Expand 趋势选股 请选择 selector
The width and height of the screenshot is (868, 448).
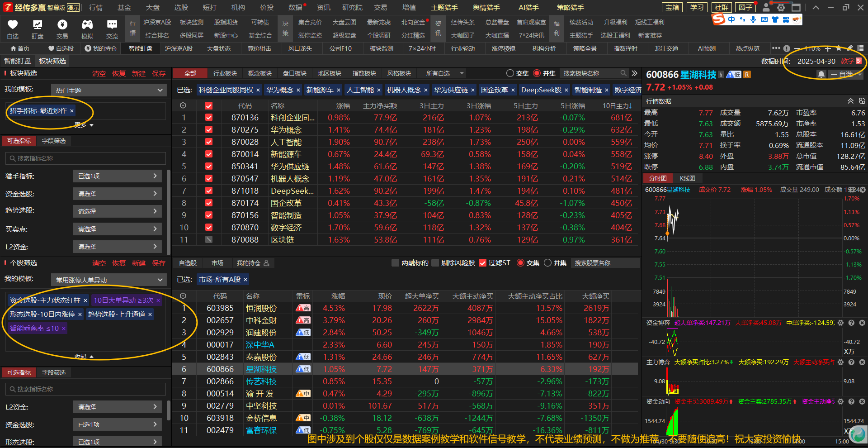click(x=118, y=211)
